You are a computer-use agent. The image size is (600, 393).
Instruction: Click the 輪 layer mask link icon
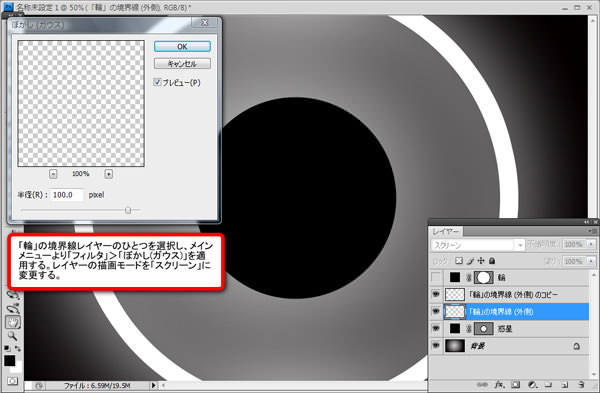pyautogui.click(x=468, y=278)
